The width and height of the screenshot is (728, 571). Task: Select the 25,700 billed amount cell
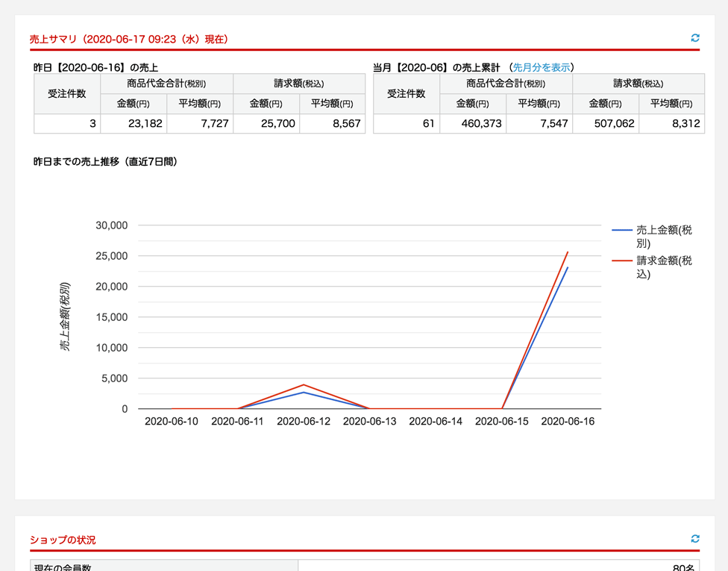[266, 124]
